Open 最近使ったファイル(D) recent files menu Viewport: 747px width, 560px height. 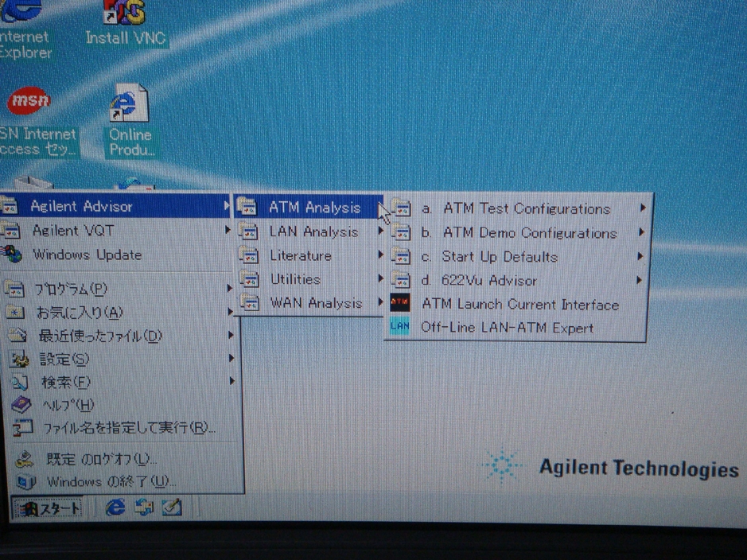click(x=121, y=335)
